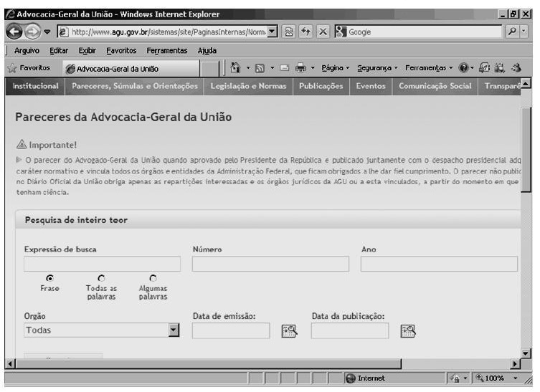
Task: Open the Arquivo menu
Action: click(27, 51)
